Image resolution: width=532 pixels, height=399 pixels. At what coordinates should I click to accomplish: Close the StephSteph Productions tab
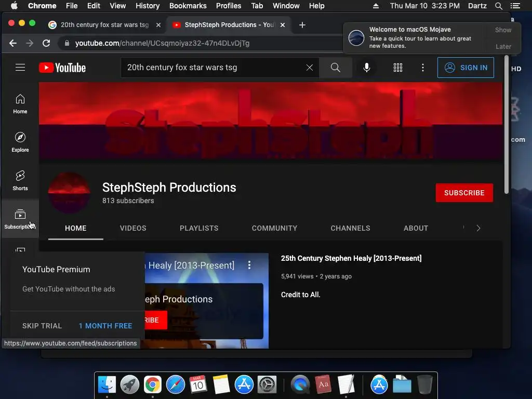tap(283, 25)
